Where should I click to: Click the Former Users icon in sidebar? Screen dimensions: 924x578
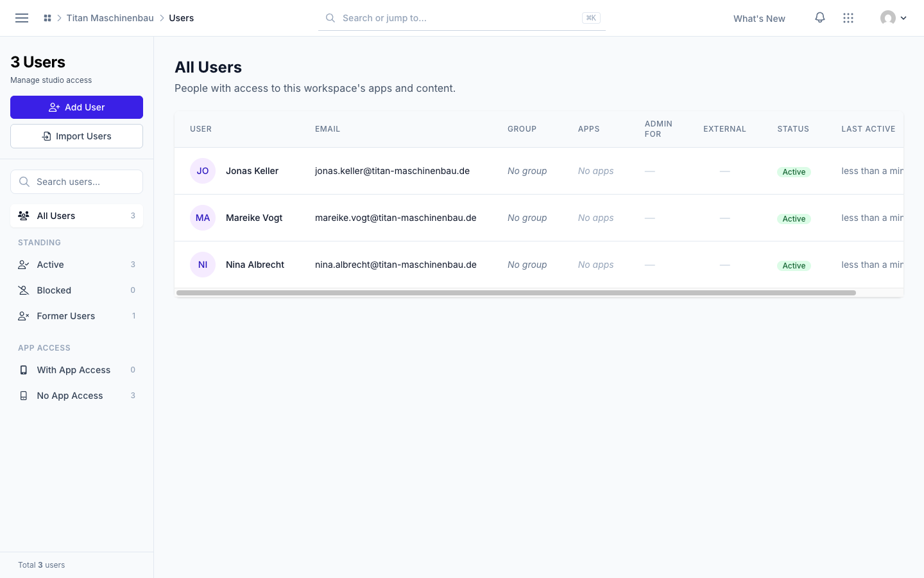pyautogui.click(x=24, y=316)
